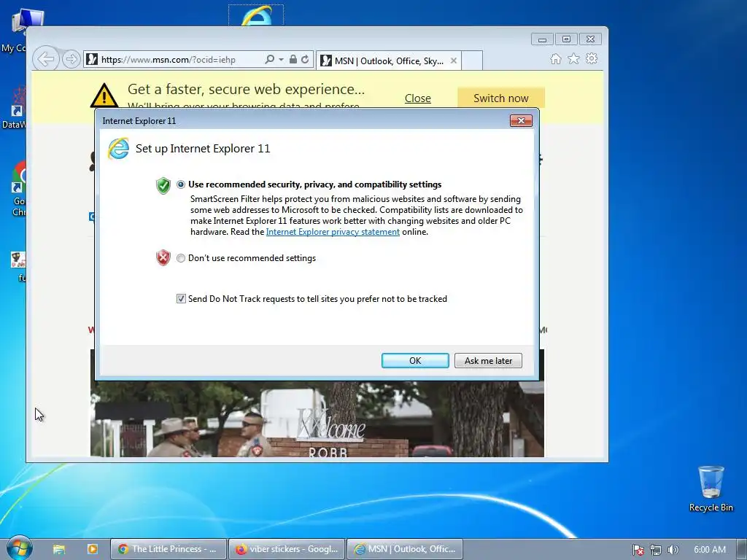Click the OK button
Screen dimensions: 747x560
point(415,360)
